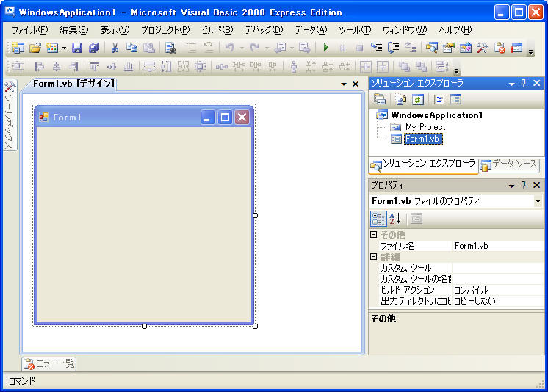Image resolution: width=548 pixels, height=392 pixels.
Task: Switch to the データ ソース tab
Action: pos(509,164)
